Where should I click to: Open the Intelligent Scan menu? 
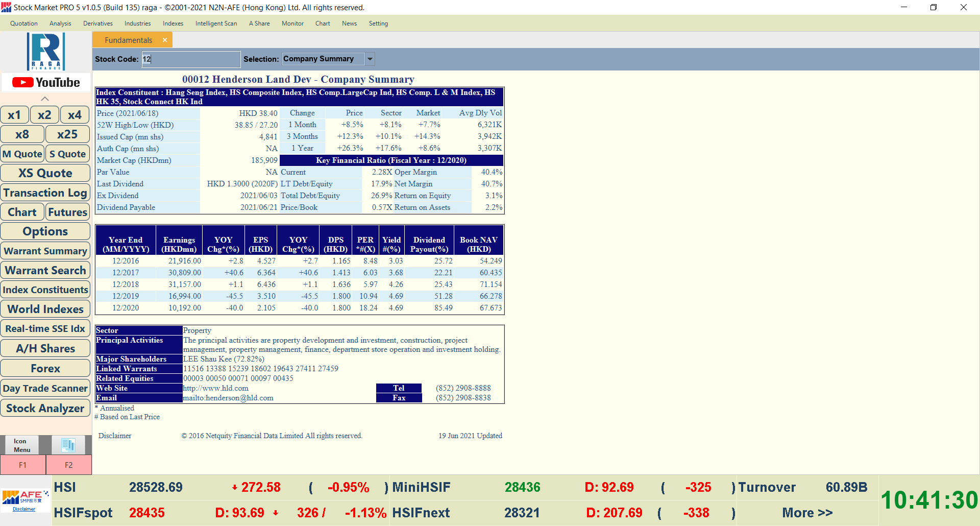point(216,23)
